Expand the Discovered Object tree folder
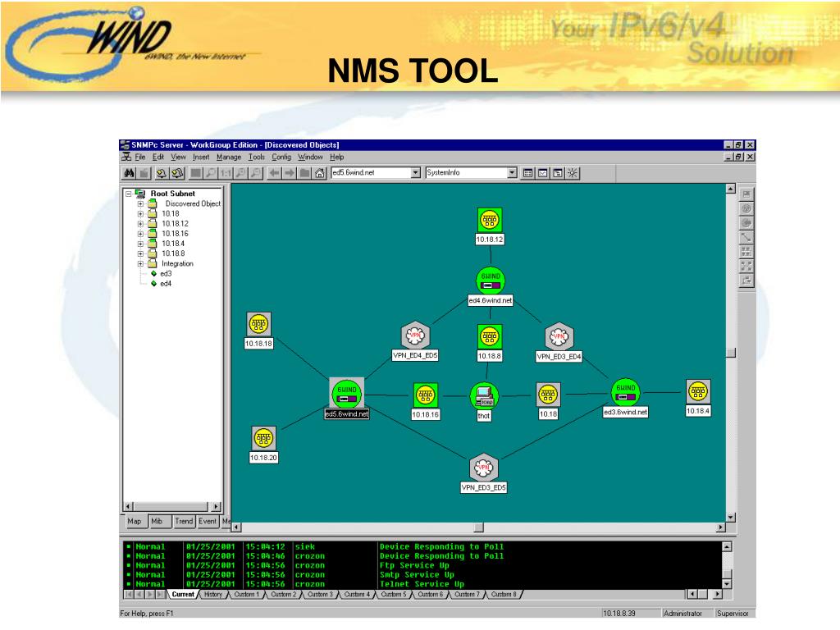The height and width of the screenshot is (630, 840). [140, 203]
